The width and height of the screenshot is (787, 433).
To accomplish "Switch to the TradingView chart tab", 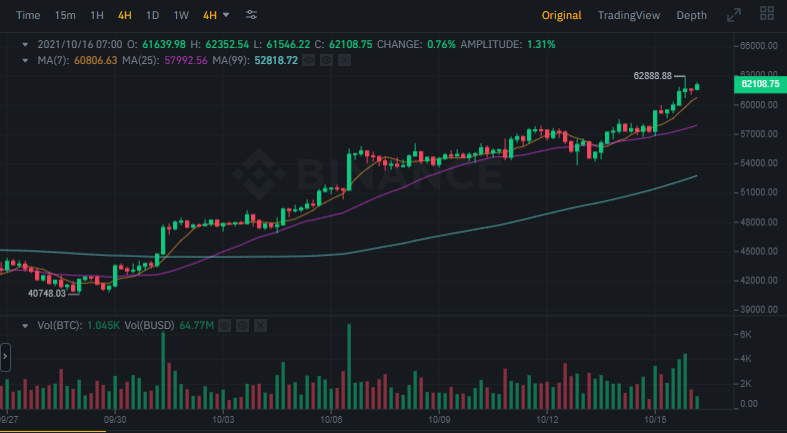I will 628,15.
